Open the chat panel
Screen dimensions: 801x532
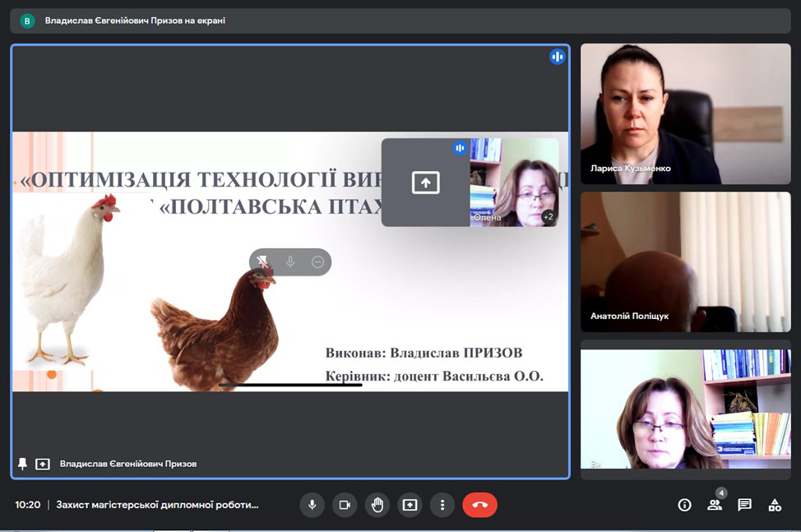(744, 505)
